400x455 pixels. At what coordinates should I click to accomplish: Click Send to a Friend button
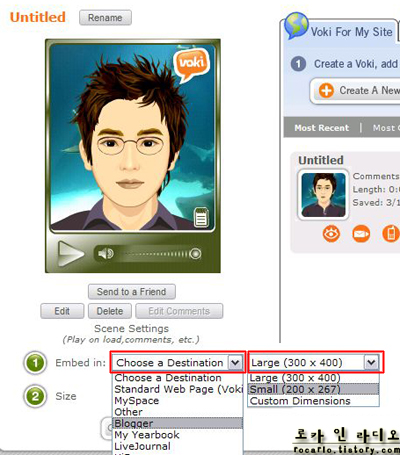click(132, 292)
